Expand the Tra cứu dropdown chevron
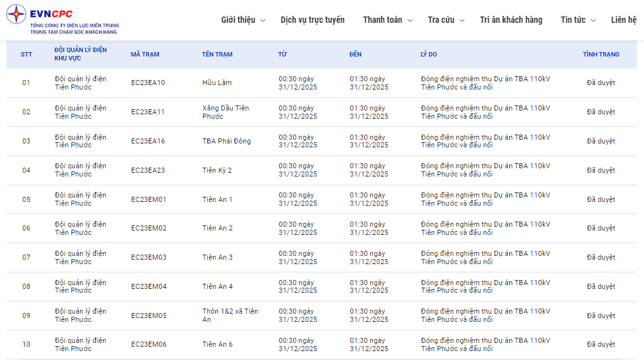644x360 pixels. click(x=462, y=20)
